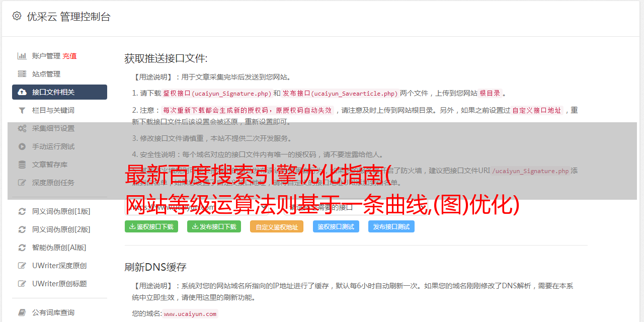Click the orange 自定义鉴权地址 button
Image resolution: width=644 pixels, height=322 pixels.
pos(277,226)
